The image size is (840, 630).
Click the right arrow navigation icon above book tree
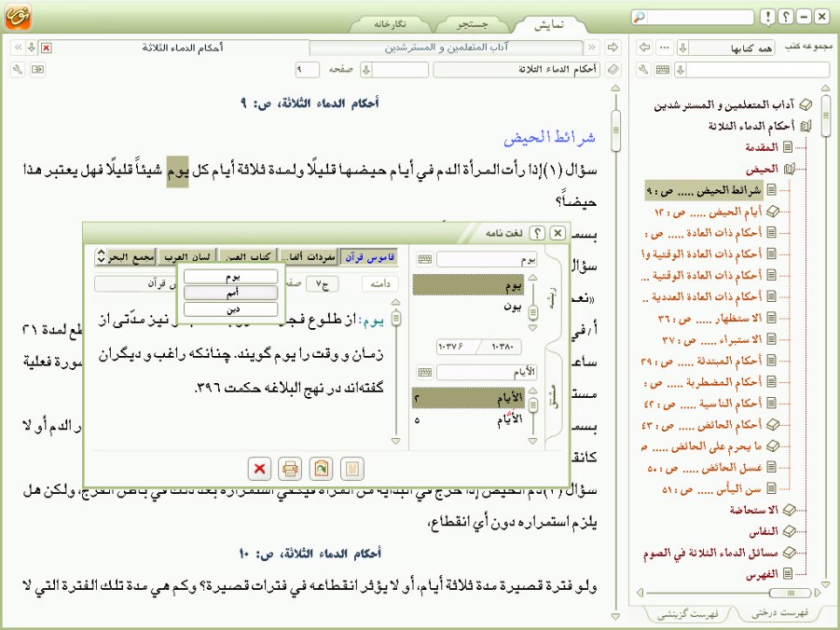click(x=613, y=48)
